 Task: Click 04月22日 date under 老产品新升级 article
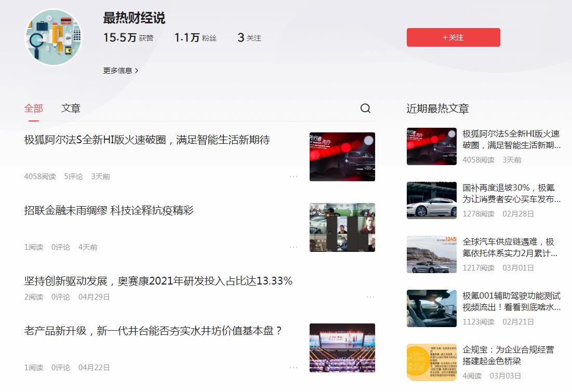click(x=94, y=368)
